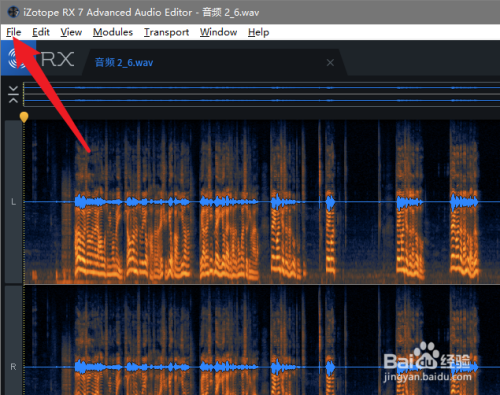Screen dimensions: 500x395
Task: Close the 音频 2_6.wav tab
Action: [330, 63]
